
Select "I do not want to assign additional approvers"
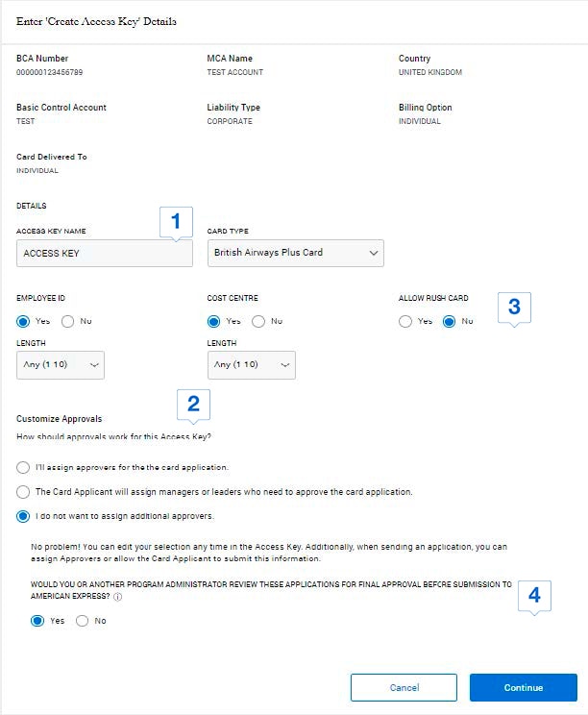(24, 516)
